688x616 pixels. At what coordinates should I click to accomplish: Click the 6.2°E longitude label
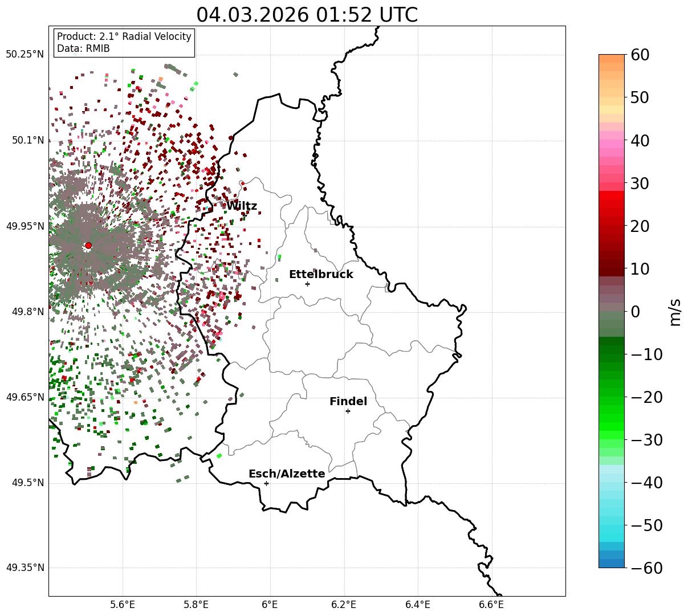point(344,605)
